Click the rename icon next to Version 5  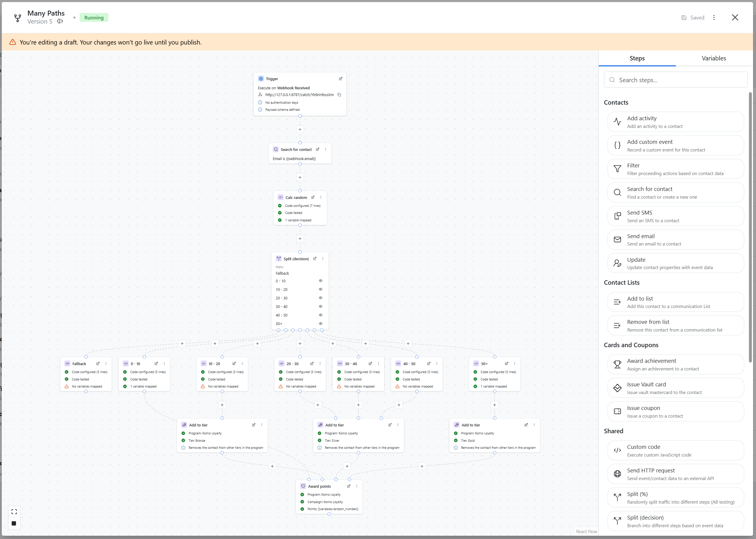click(x=60, y=21)
